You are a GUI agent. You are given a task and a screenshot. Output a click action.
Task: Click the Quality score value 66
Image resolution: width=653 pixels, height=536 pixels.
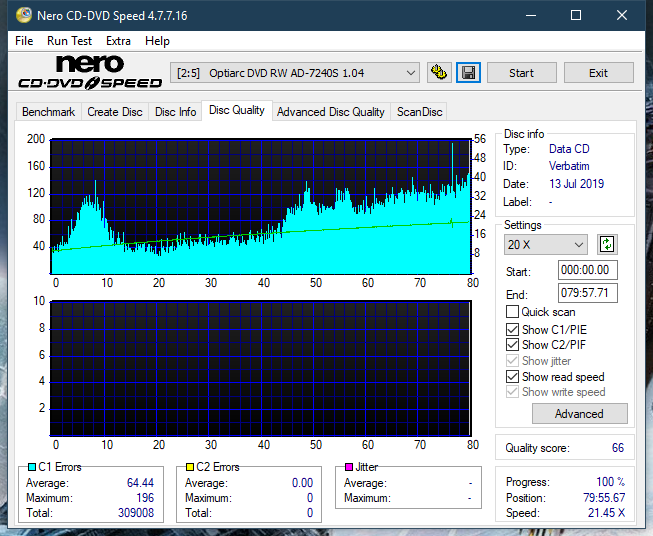tap(618, 448)
